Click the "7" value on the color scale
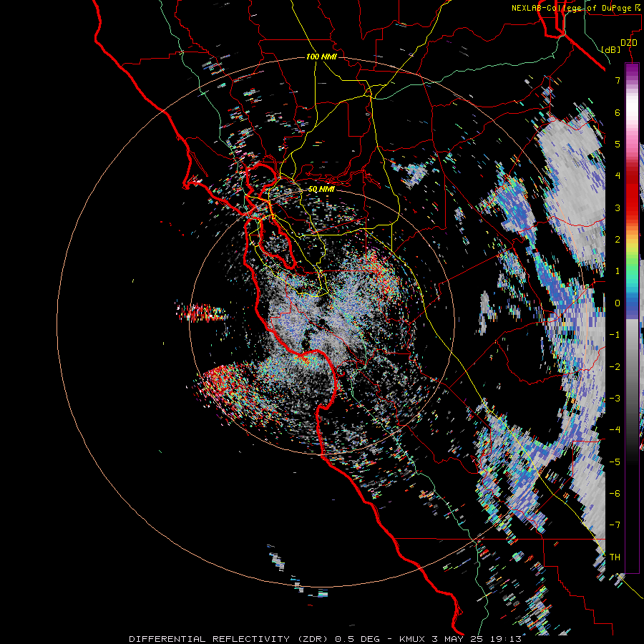Screen dimensions: 644x644 pyautogui.click(x=618, y=80)
